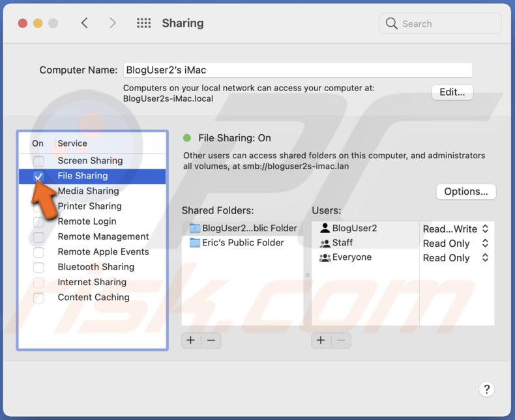The image size is (515, 420).
Task: Close the Sharing window
Action: pyautogui.click(x=23, y=23)
